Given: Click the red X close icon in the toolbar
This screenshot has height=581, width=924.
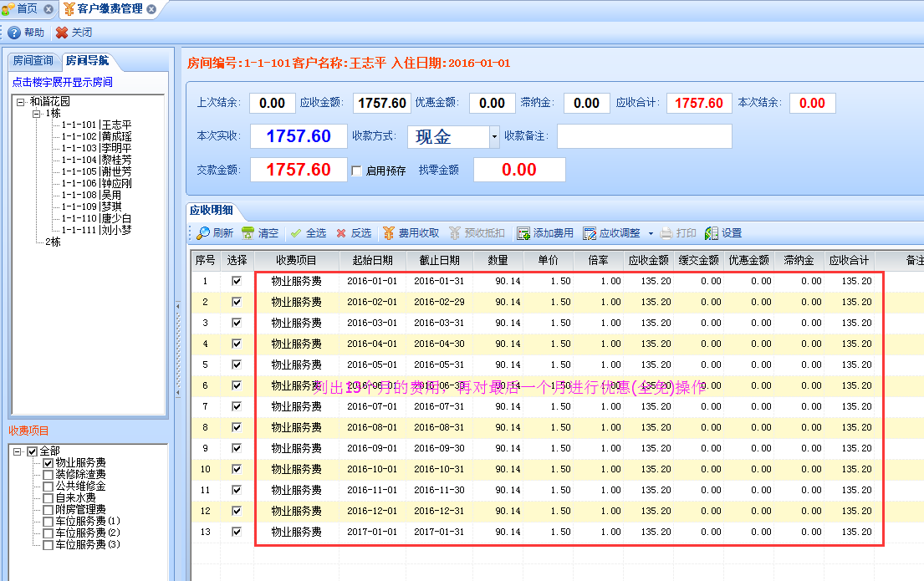Looking at the screenshot, I should [x=62, y=33].
